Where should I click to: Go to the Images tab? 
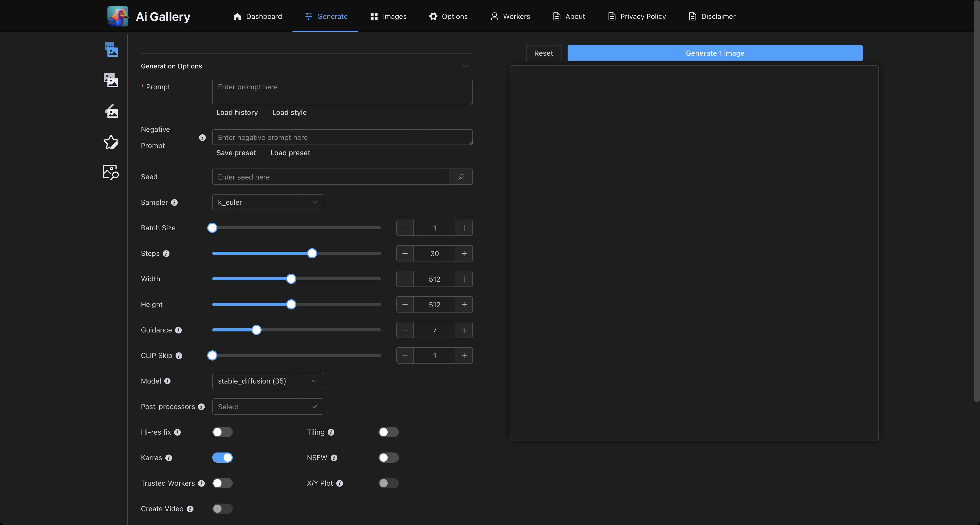click(x=388, y=16)
